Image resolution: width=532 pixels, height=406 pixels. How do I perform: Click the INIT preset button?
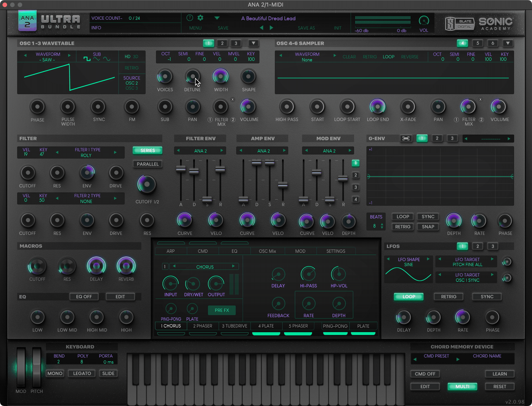coord(337,28)
